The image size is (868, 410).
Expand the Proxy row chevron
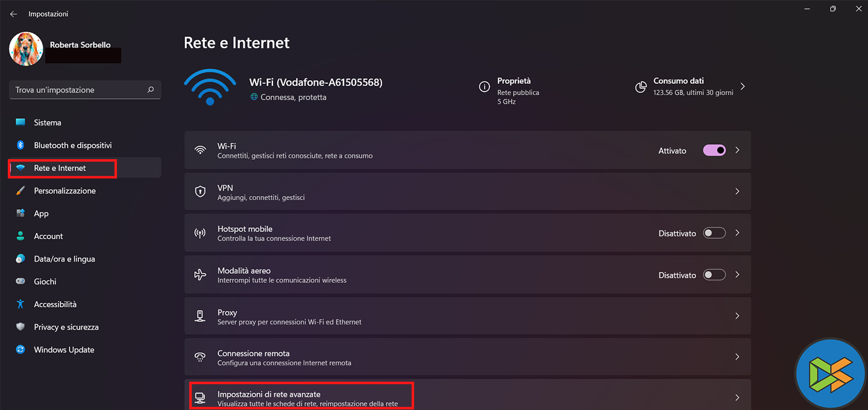pos(737,316)
